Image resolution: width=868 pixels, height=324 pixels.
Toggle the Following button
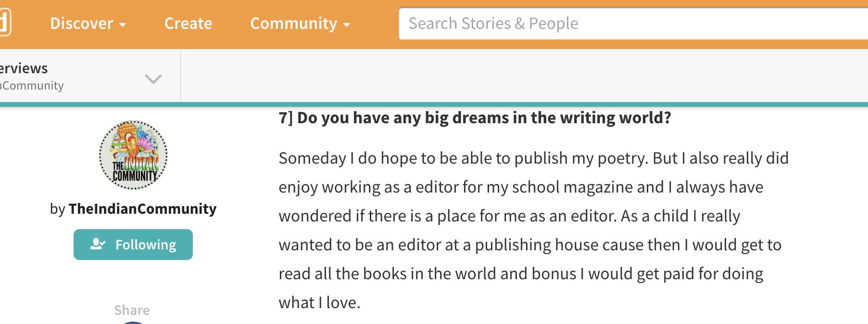coord(133,245)
